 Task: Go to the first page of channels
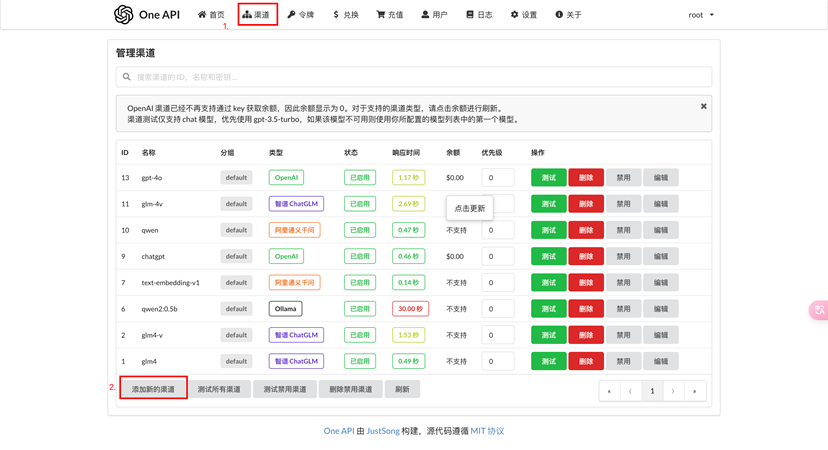click(609, 391)
